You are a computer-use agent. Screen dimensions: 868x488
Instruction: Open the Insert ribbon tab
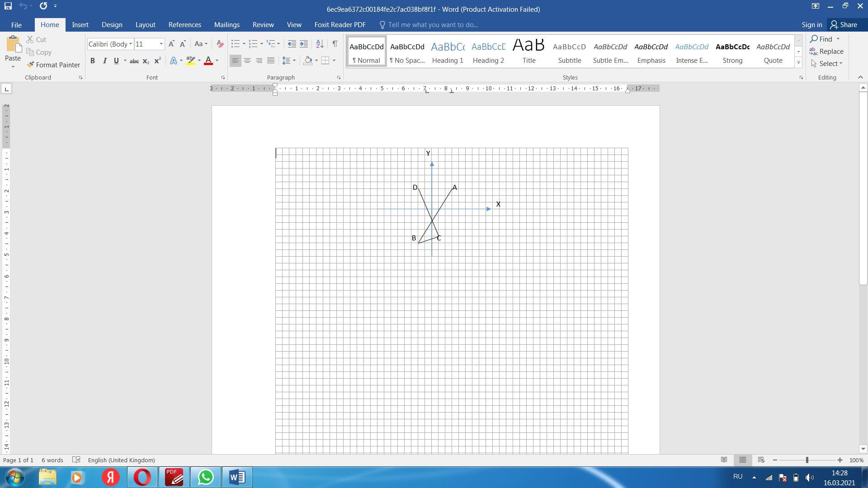(x=80, y=25)
